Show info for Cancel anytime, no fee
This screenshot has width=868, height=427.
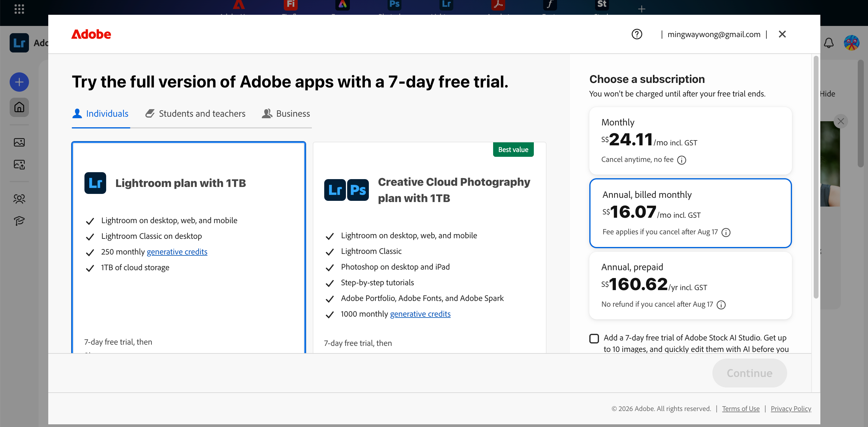coord(681,160)
